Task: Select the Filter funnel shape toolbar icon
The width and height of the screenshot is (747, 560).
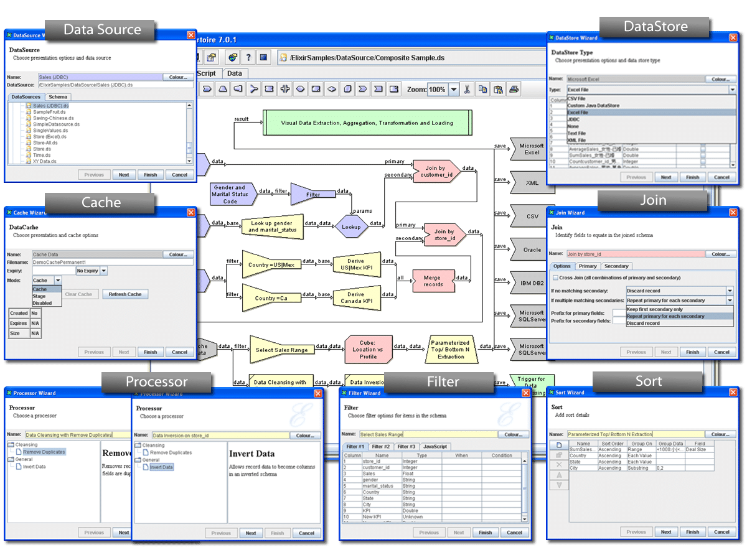Action: click(x=238, y=89)
